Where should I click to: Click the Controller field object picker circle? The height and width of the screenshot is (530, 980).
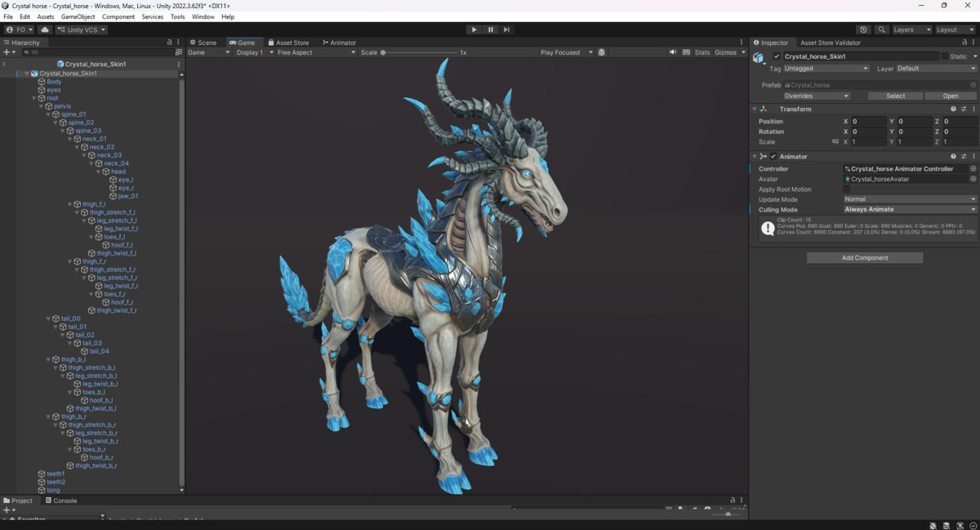pyautogui.click(x=973, y=169)
